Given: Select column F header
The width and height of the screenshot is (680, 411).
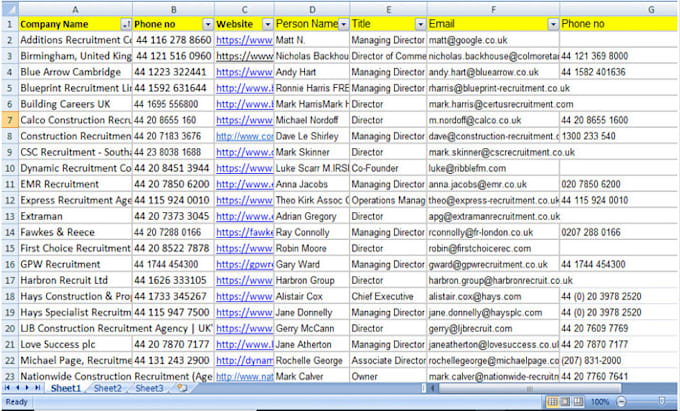Looking at the screenshot, I should [x=493, y=9].
